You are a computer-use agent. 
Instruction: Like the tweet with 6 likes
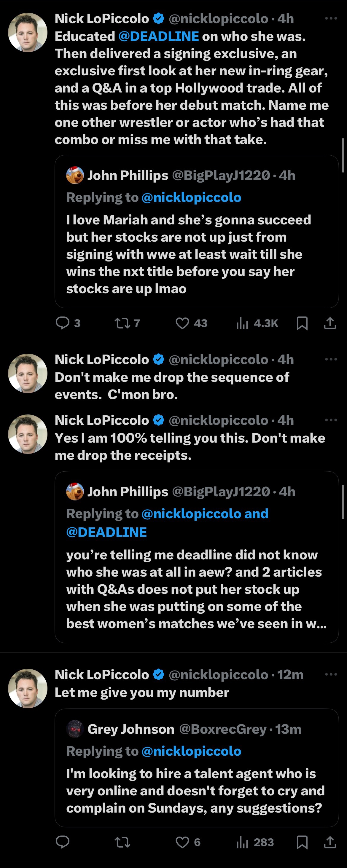tap(182, 843)
